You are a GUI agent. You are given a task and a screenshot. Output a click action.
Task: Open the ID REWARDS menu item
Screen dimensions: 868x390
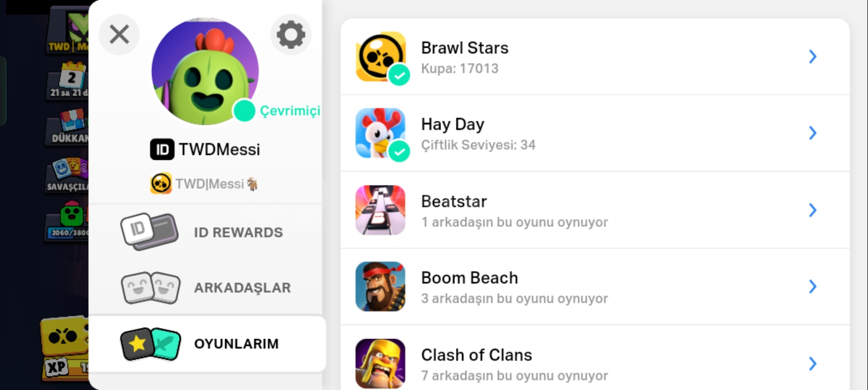click(206, 232)
